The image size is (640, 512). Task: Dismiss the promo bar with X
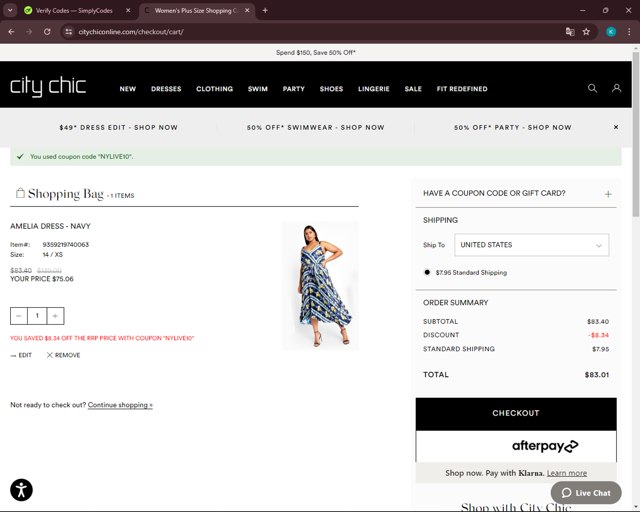point(616,127)
